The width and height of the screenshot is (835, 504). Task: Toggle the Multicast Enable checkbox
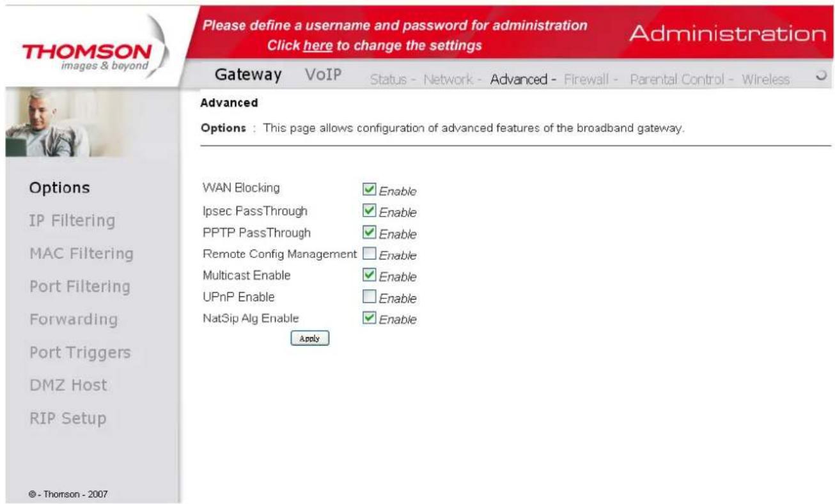tap(368, 276)
